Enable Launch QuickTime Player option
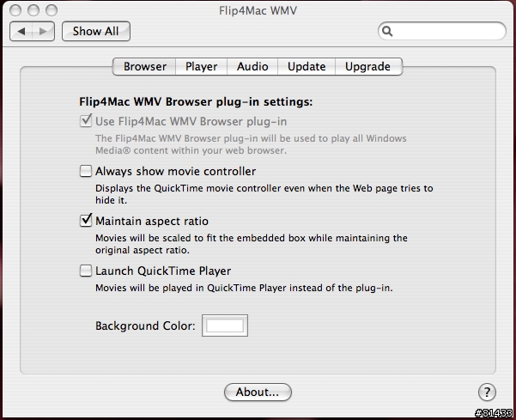This screenshot has width=516, height=420. (86, 271)
